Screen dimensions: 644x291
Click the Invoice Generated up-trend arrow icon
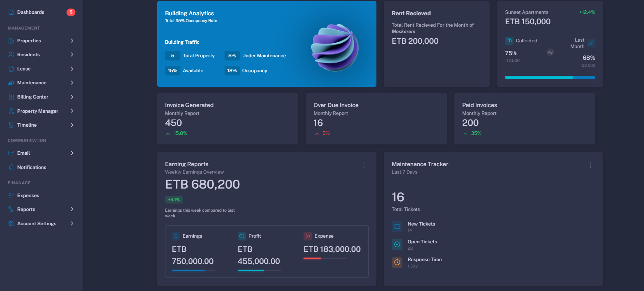click(x=168, y=133)
